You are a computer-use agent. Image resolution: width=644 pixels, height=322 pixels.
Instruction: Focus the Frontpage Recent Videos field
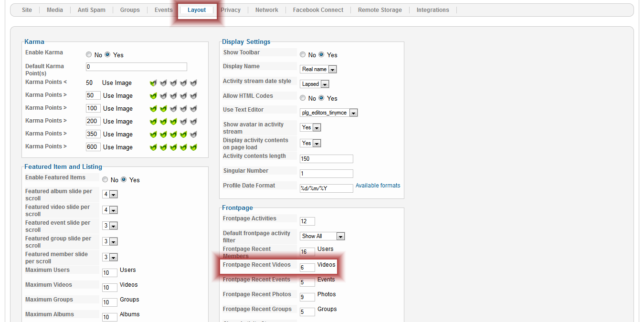click(307, 268)
